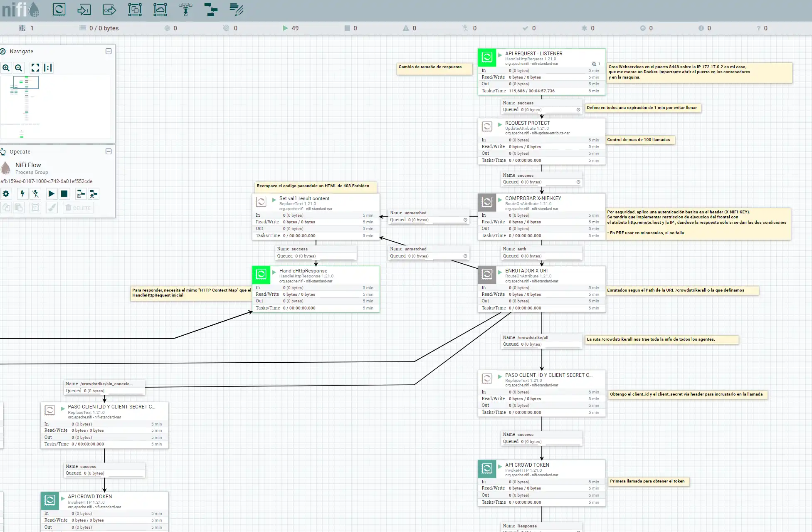Click the create template button in Operate
The height and width of the screenshot is (532, 812).
point(81,193)
